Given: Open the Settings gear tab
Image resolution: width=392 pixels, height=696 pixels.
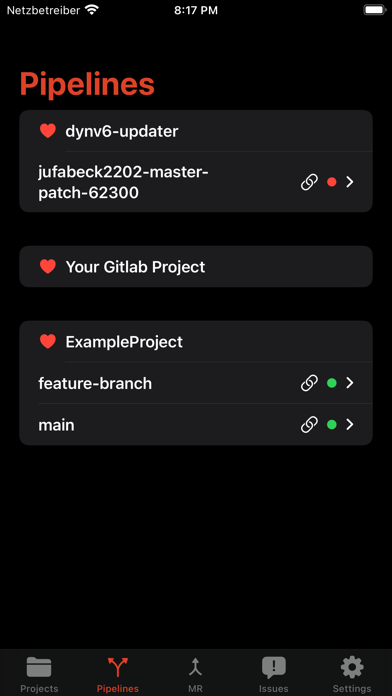Looking at the screenshot, I should point(352,675).
